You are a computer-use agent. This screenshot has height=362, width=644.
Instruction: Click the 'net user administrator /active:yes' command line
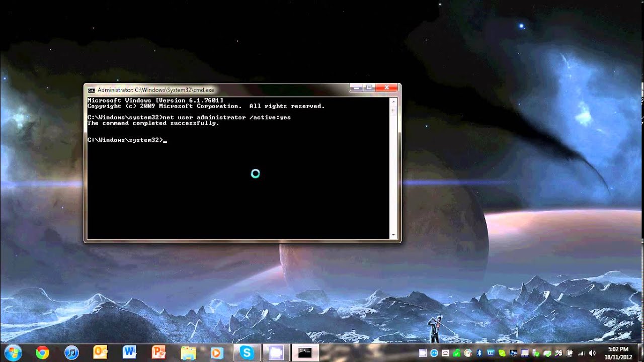pos(189,117)
